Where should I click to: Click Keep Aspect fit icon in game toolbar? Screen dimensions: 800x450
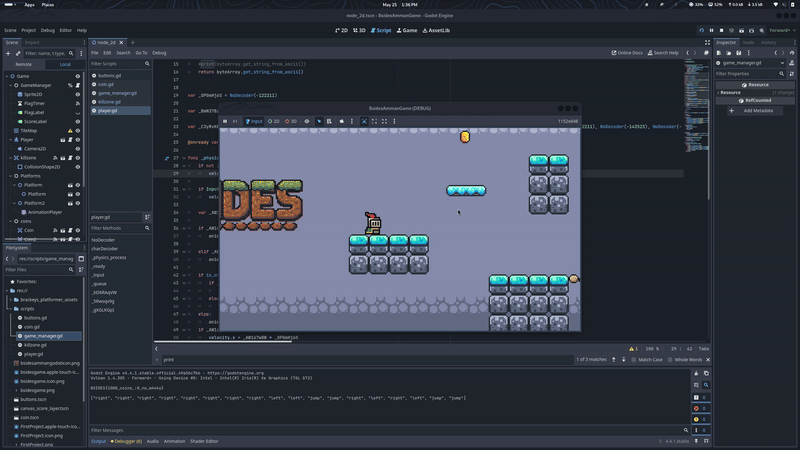point(374,121)
